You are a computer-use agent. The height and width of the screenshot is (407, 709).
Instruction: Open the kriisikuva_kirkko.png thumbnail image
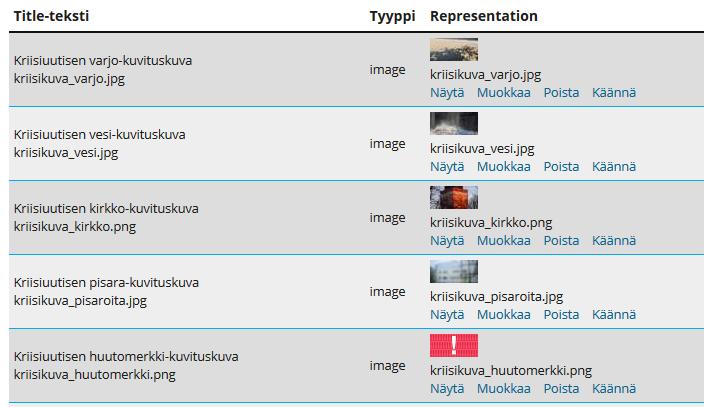coord(454,197)
